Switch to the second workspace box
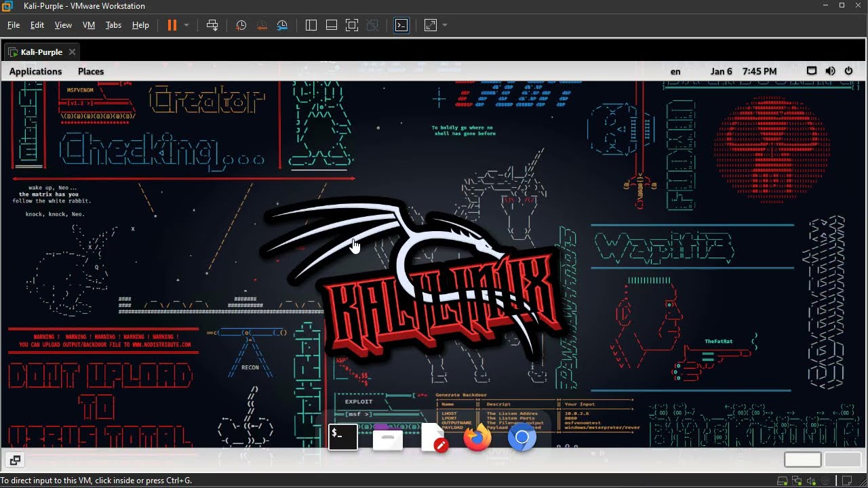 [x=842, y=460]
